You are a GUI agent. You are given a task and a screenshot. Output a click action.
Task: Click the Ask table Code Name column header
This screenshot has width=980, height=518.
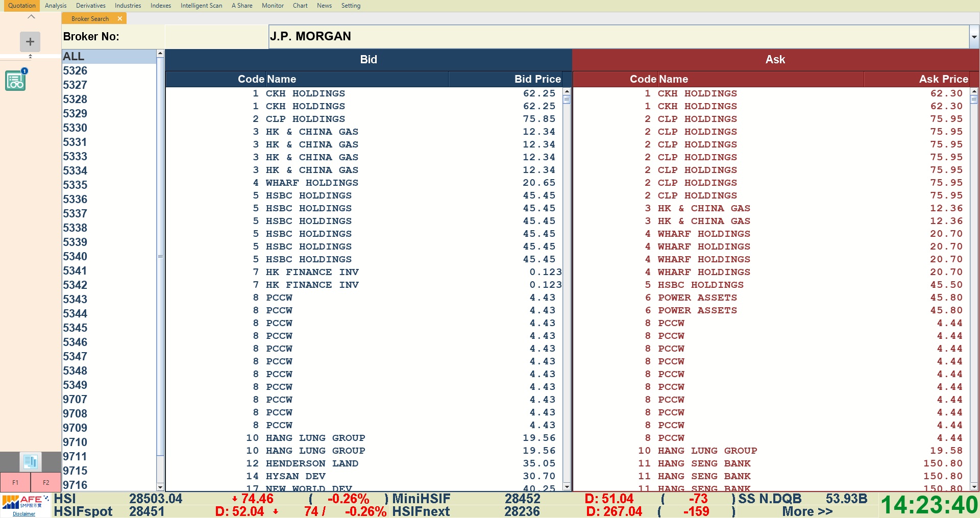click(718, 79)
